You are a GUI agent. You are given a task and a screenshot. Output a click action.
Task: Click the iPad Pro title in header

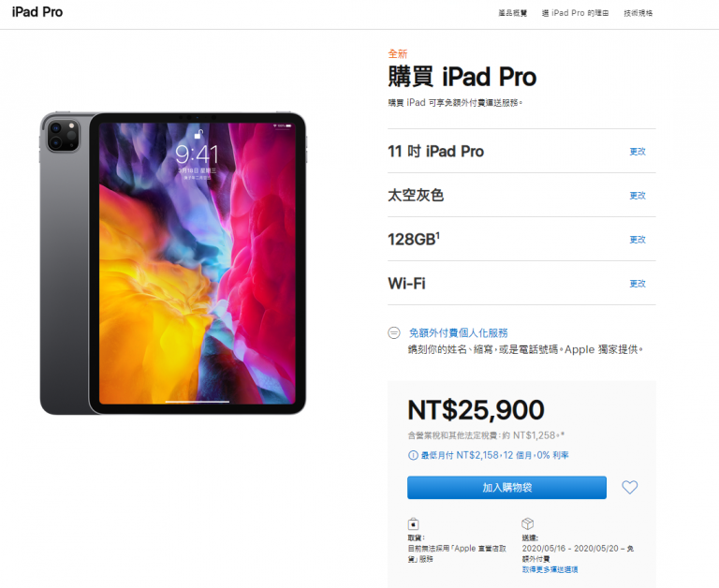[37, 12]
